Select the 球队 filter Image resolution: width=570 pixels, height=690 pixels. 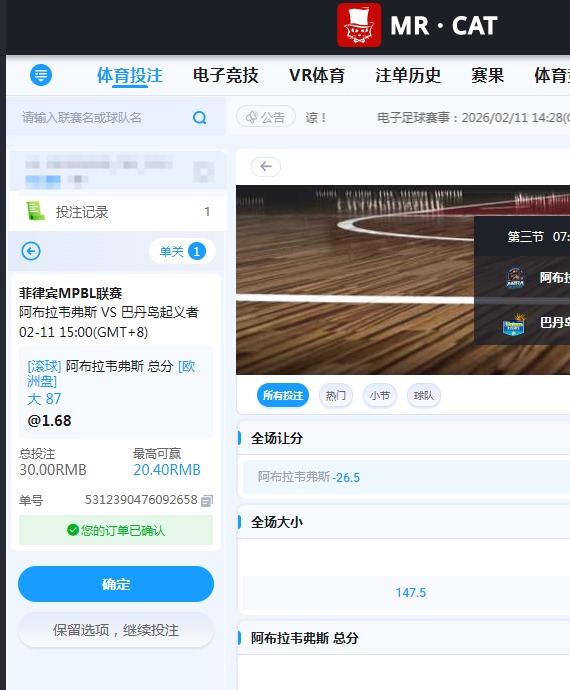coord(423,395)
